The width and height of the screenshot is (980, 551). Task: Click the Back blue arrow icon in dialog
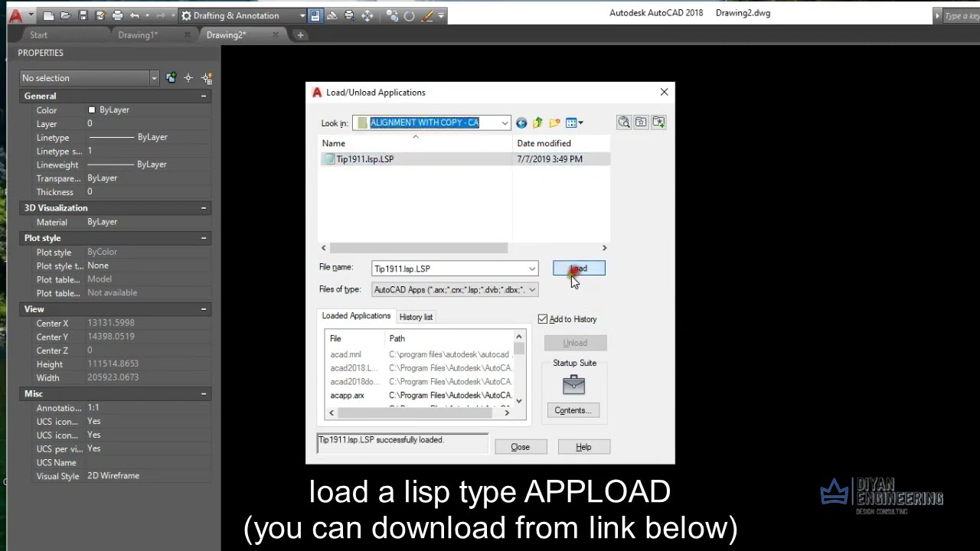[521, 122]
